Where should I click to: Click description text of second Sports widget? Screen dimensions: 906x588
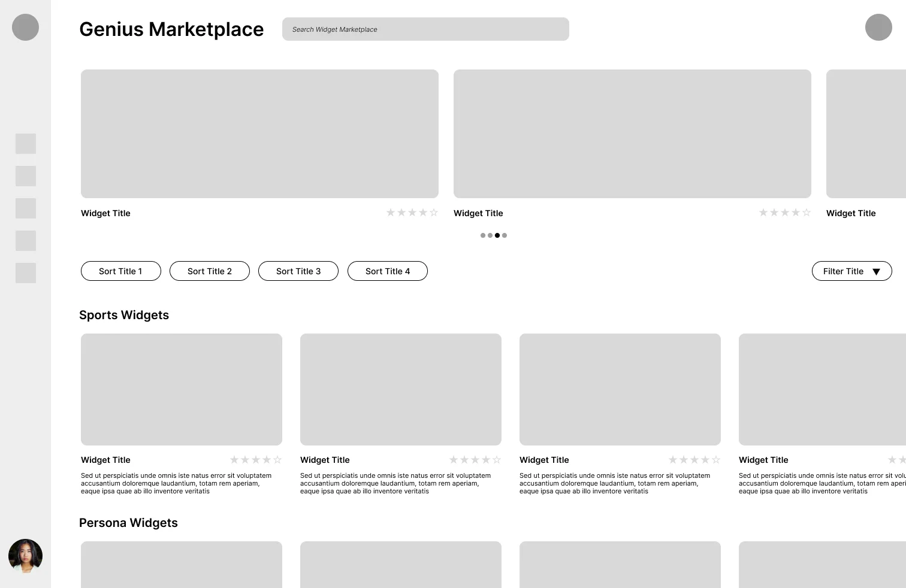click(x=395, y=483)
